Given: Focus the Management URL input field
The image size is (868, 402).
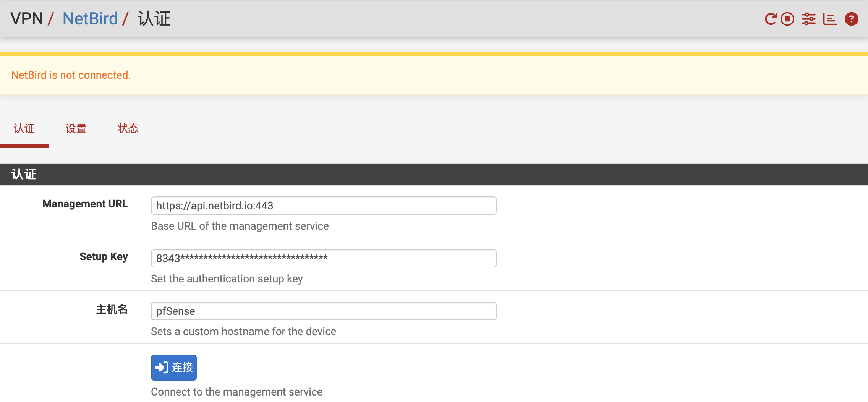Looking at the screenshot, I should [324, 206].
